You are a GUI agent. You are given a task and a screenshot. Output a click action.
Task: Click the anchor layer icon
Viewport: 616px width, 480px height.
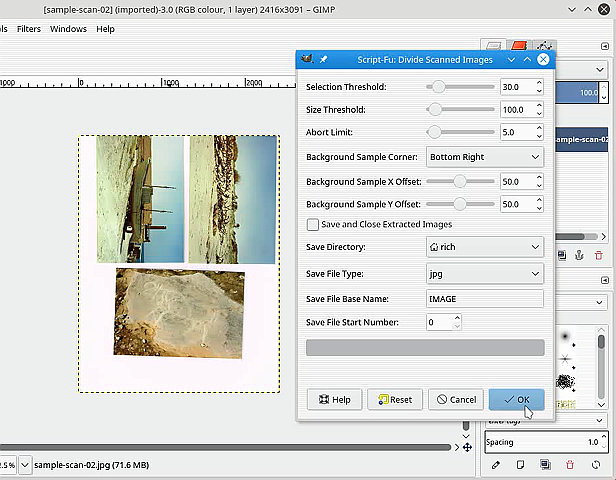578,256
